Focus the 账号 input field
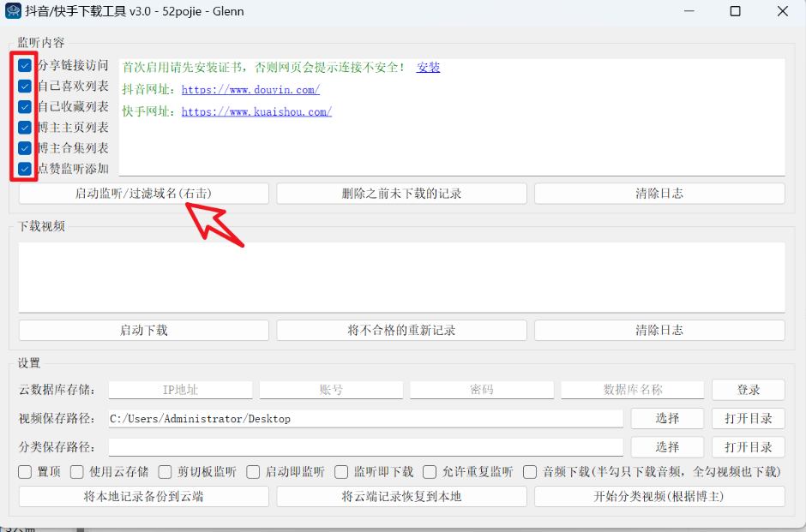This screenshot has height=532, width=806. [331, 390]
